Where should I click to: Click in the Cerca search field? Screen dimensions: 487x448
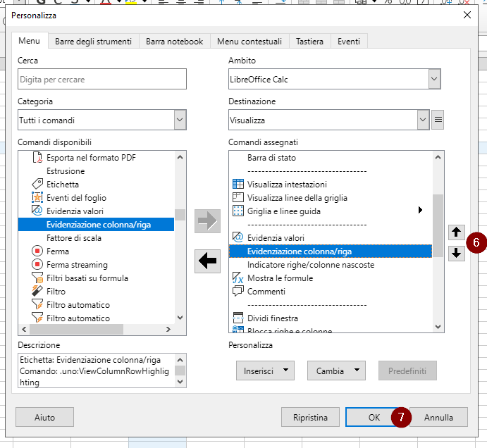[102, 79]
